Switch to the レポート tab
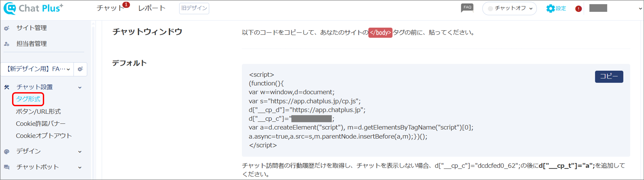This screenshot has width=644, height=180. tap(152, 8)
